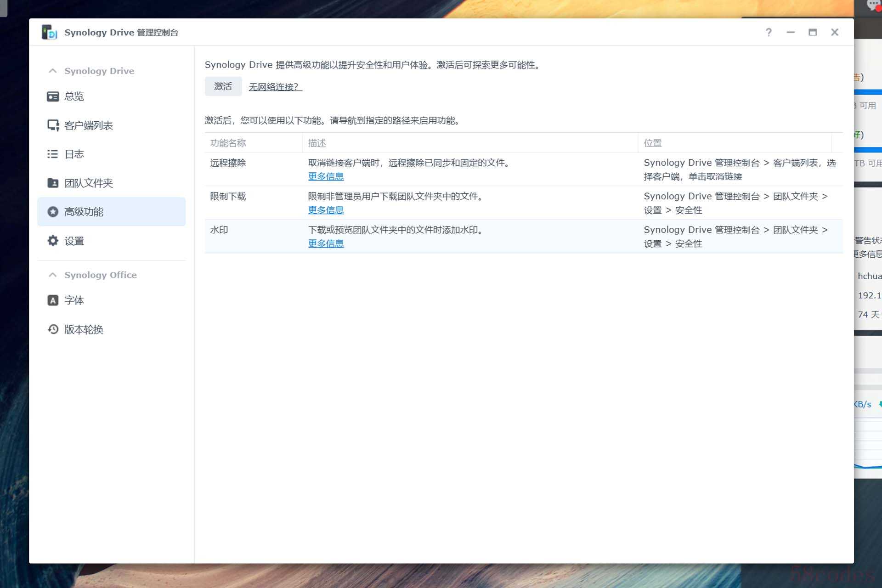Open 字体 under Synology Office
The image size is (882, 588).
tap(112, 300)
